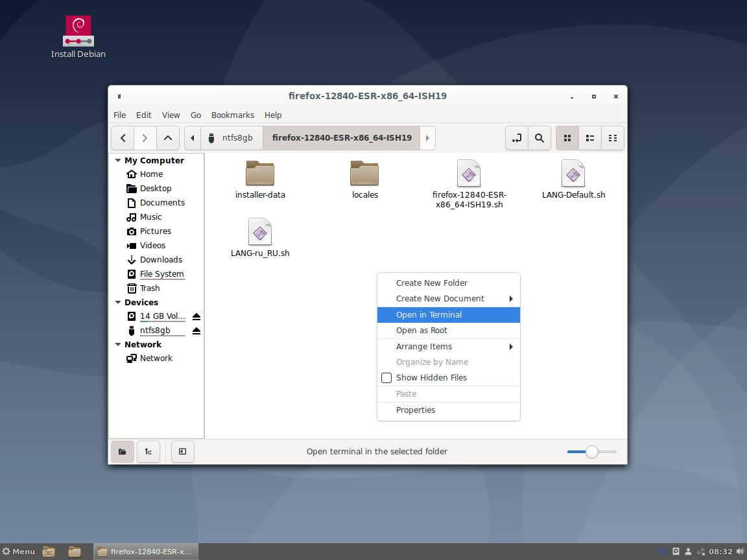Viewport: 747px width, 560px height.
Task: Open the file search tool
Action: click(539, 138)
